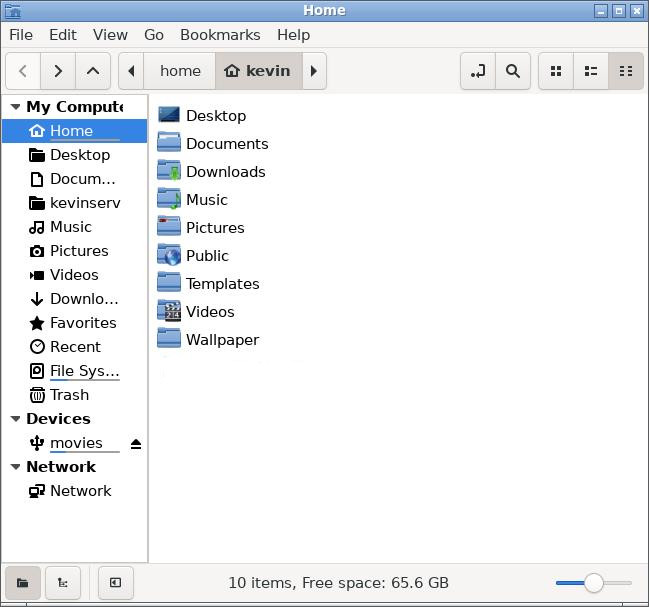Click the zoom level slider
649x607 pixels.
pyautogui.click(x=594, y=583)
